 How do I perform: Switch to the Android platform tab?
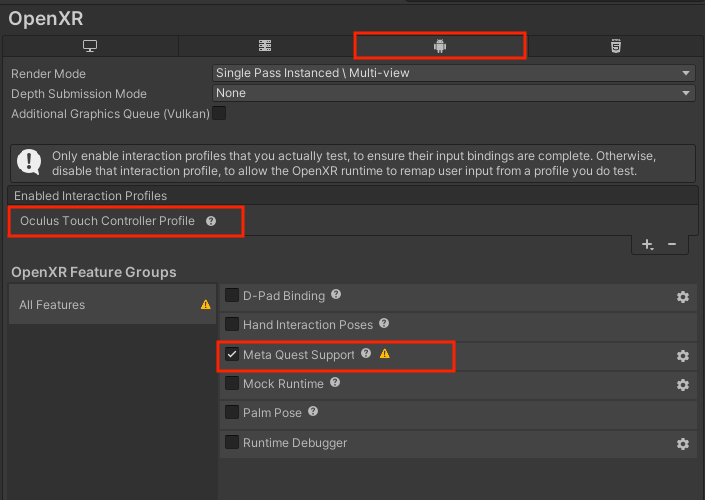pyautogui.click(x=438, y=46)
